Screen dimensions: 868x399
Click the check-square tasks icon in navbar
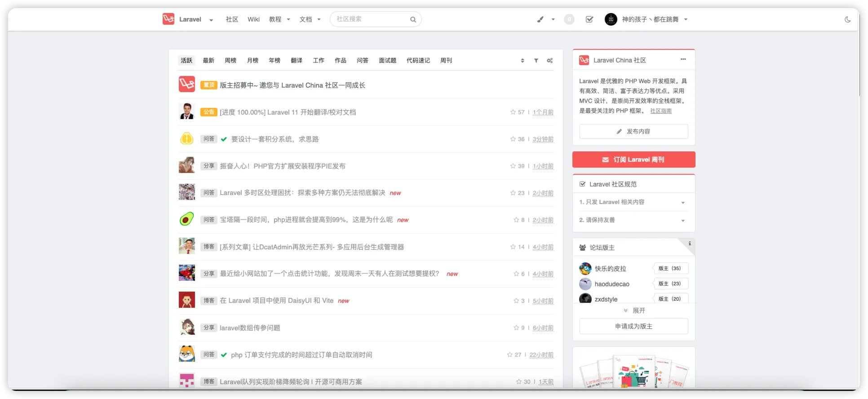click(589, 19)
